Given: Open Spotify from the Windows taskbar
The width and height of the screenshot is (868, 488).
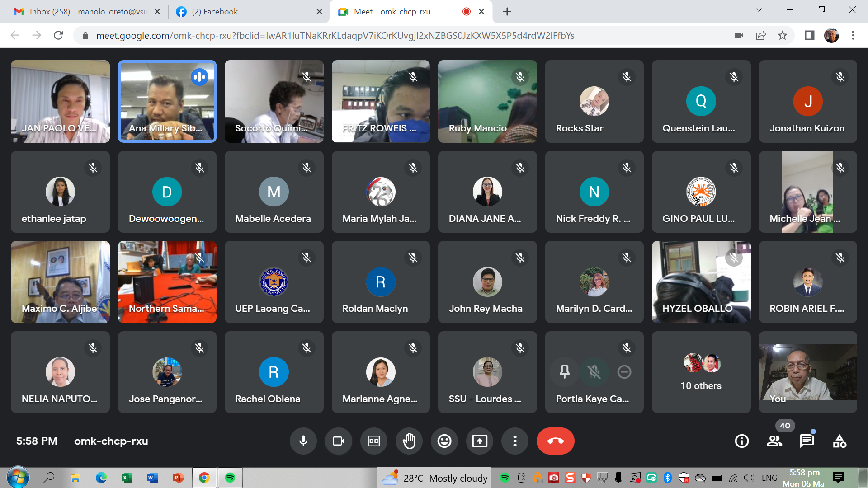Looking at the screenshot, I should click(230, 478).
